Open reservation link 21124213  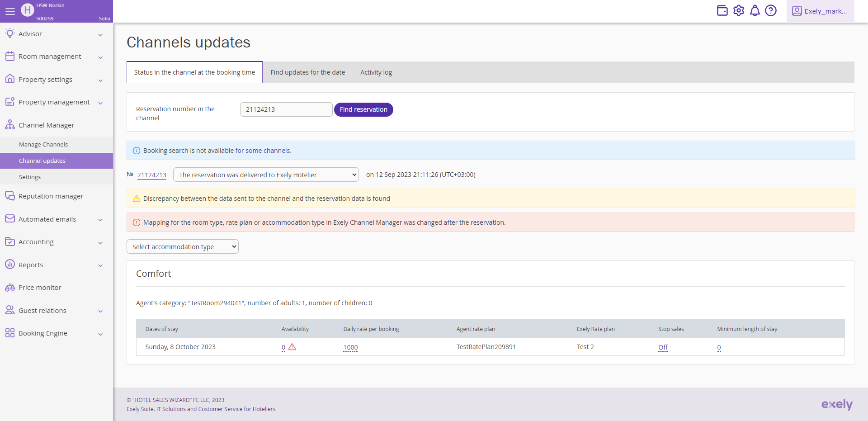click(x=151, y=175)
